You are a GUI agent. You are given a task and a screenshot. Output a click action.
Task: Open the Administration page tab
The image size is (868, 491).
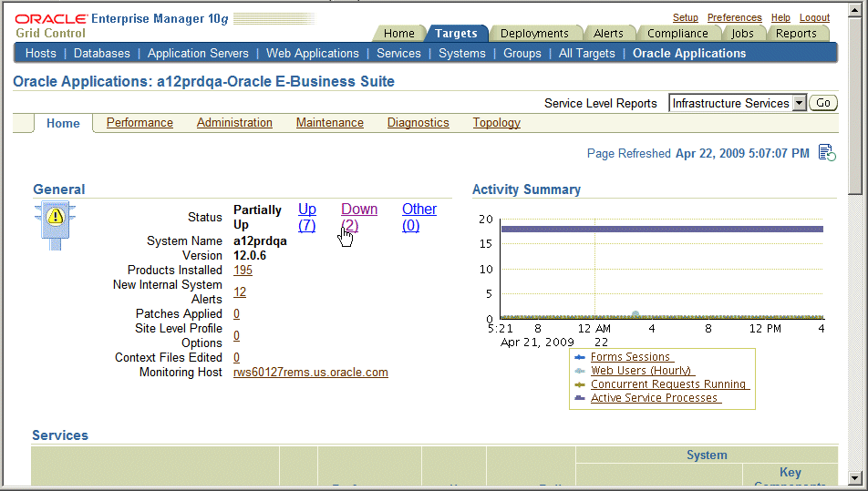(x=234, y=122)
